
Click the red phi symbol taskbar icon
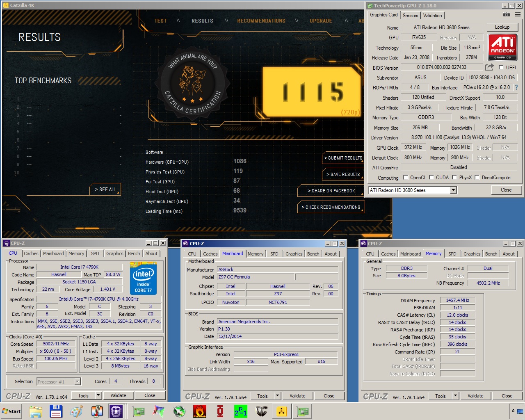[220, 411]
